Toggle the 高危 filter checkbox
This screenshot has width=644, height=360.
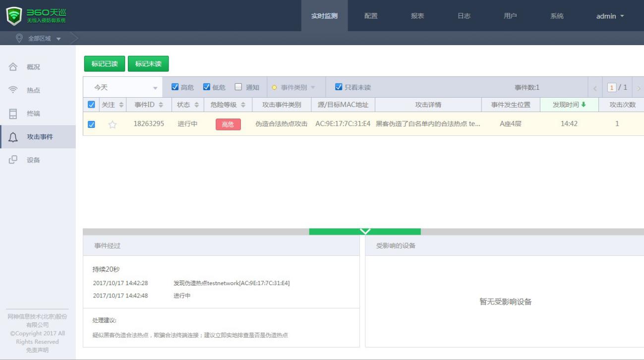[175, 87]
